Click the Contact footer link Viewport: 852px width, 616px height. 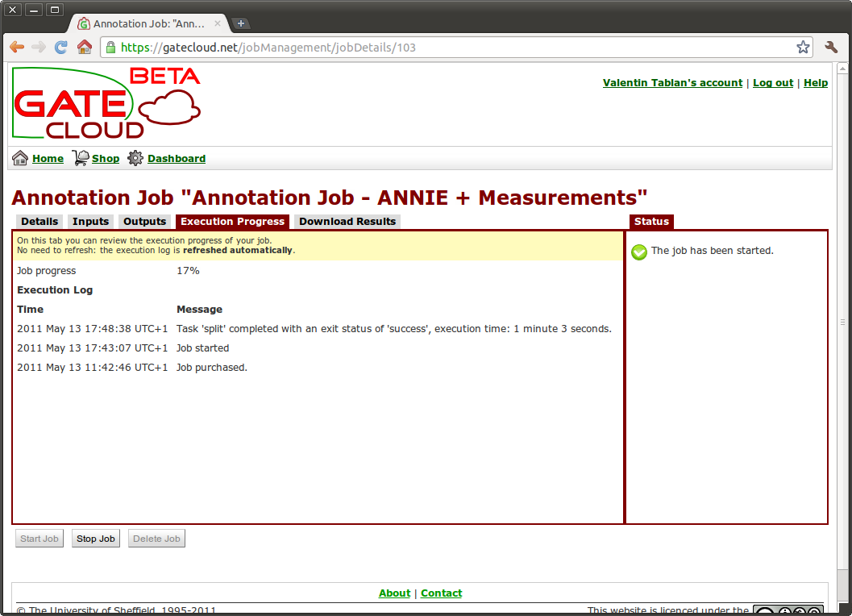(x=441, y=593)
